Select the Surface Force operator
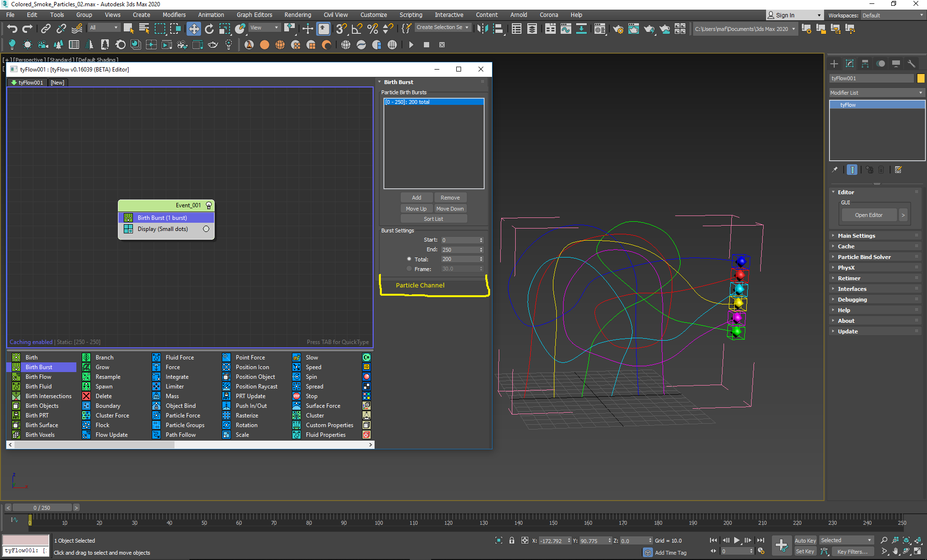Viewport: 927px width, 560px height. click(x=323, y=406)
